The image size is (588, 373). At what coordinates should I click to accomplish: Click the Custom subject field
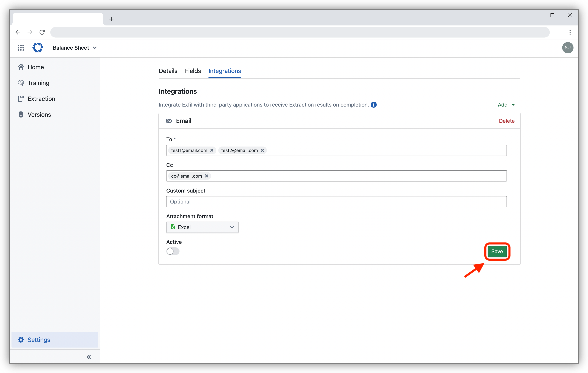337,202
